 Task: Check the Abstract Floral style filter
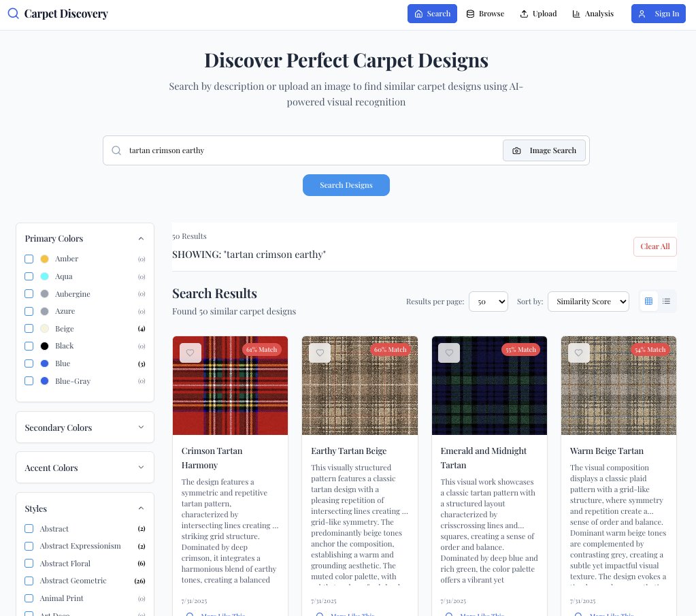point(29,564)
